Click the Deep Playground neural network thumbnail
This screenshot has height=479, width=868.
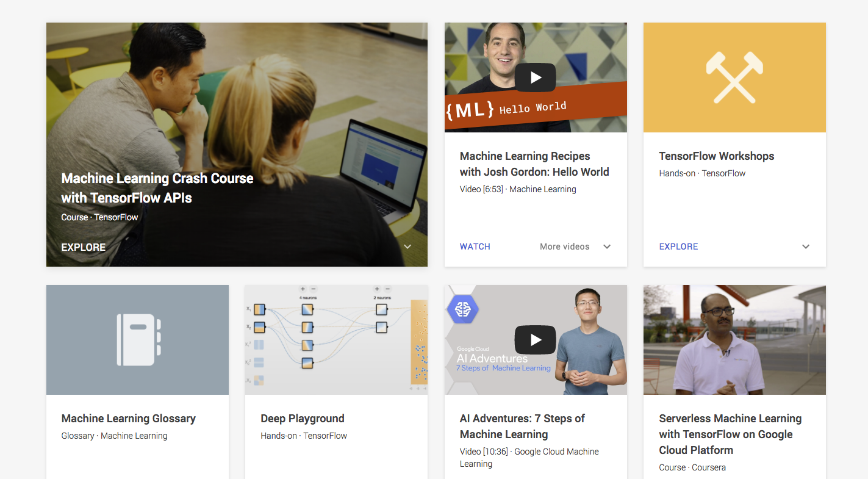pyautogui.click(x=336, y=340)
